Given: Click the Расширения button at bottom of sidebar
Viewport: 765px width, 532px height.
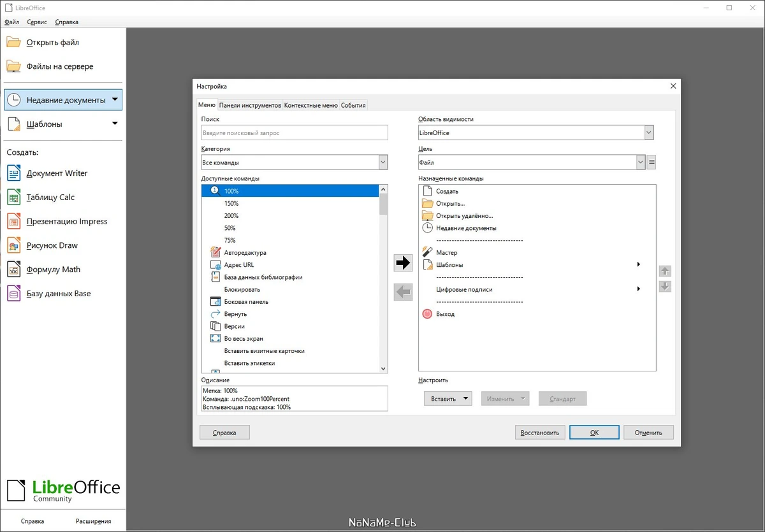Looking at the screenshot, I should click(93, 521).
